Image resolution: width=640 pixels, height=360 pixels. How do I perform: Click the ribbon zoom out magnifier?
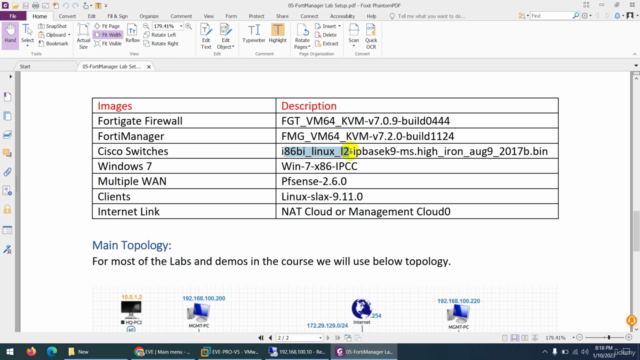[146, 26]
